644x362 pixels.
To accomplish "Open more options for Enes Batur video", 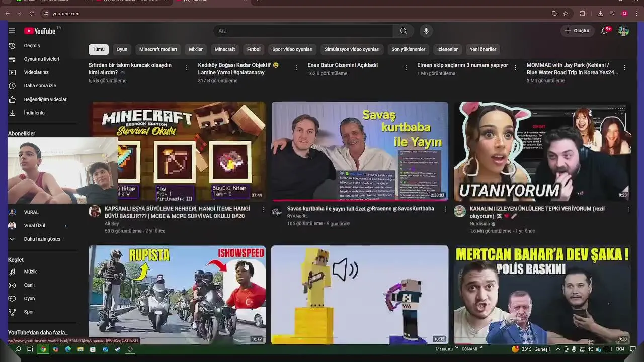I will [x=406, y=68].
